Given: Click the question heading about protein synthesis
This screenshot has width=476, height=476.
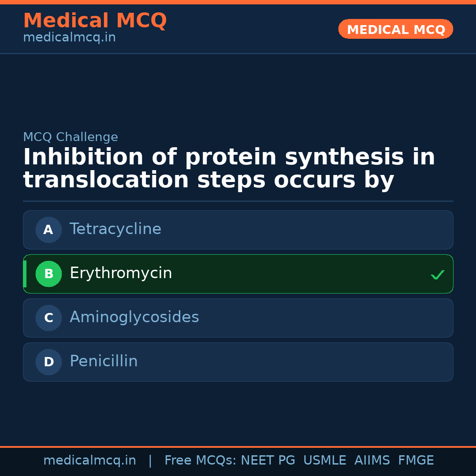Looking at the screenshot, I should (229, 168).
